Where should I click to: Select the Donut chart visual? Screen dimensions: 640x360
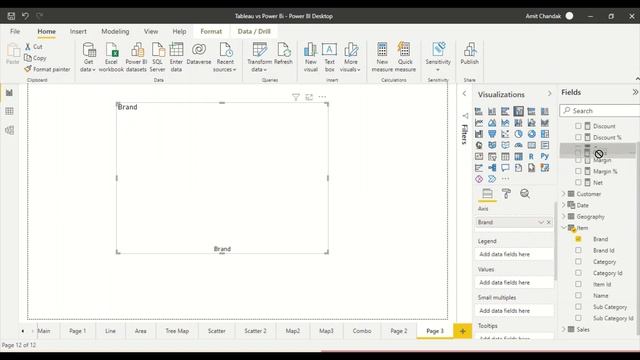click(x=531, y=134)
